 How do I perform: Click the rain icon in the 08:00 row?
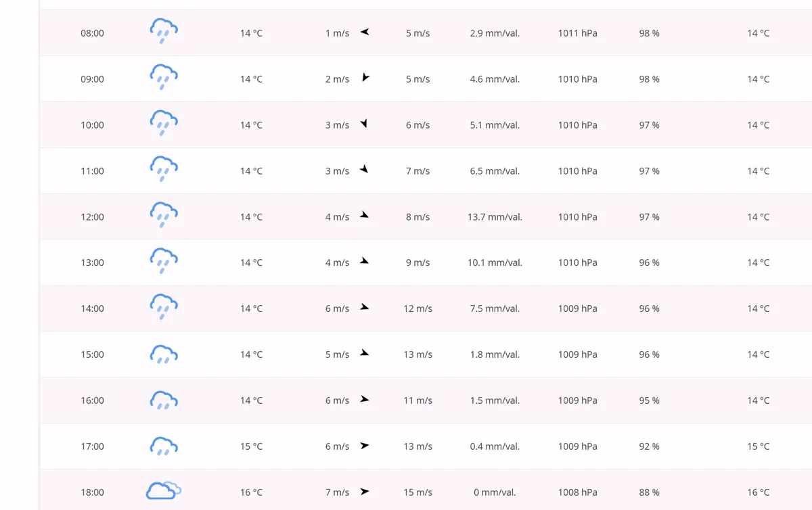coord(164,32)
